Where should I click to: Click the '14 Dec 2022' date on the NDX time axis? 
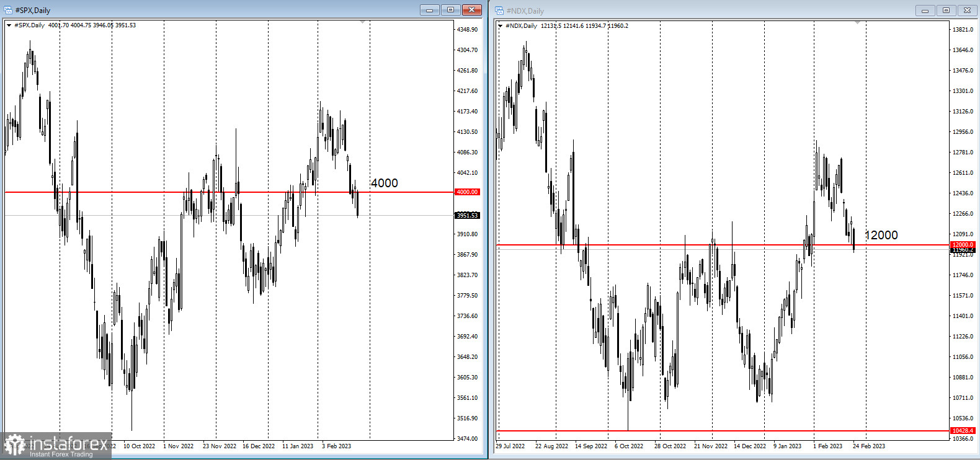coord(750,446)
